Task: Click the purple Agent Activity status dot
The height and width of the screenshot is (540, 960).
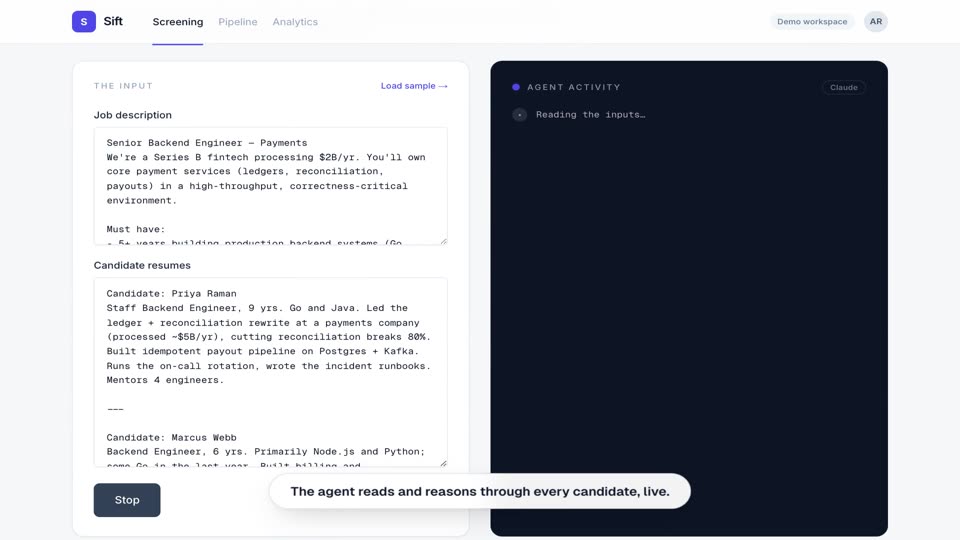Action: 516,87
